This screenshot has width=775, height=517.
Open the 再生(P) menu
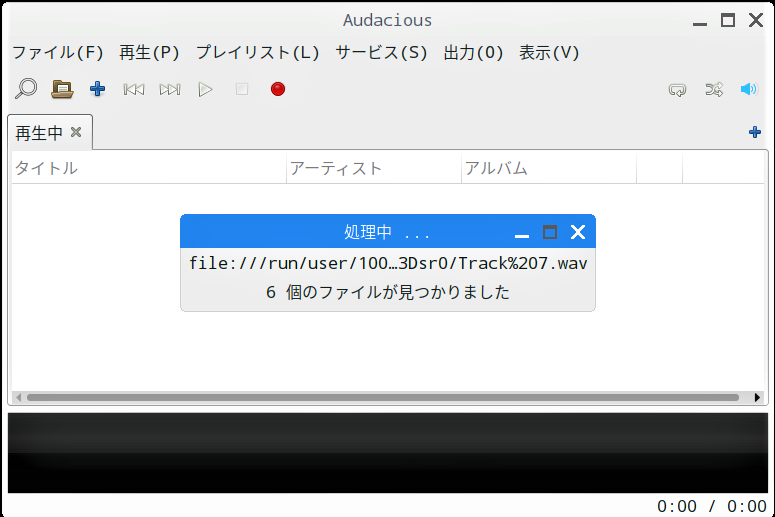[x=149, y=52]
